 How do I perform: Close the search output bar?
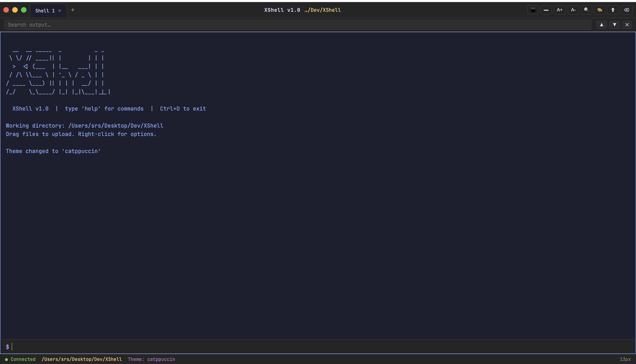(x=627, y=25)
